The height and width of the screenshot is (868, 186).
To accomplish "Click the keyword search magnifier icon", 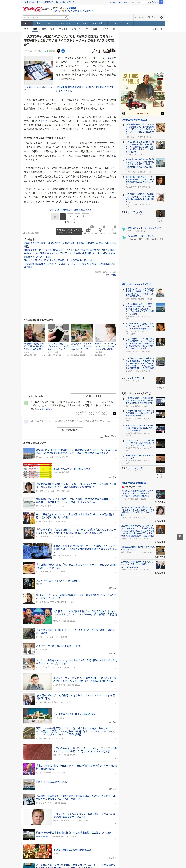I will click(x=66, y=18).
